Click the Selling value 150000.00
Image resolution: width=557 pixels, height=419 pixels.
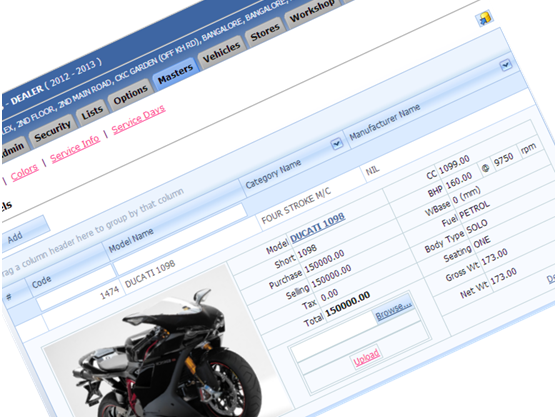pos(331,276)
